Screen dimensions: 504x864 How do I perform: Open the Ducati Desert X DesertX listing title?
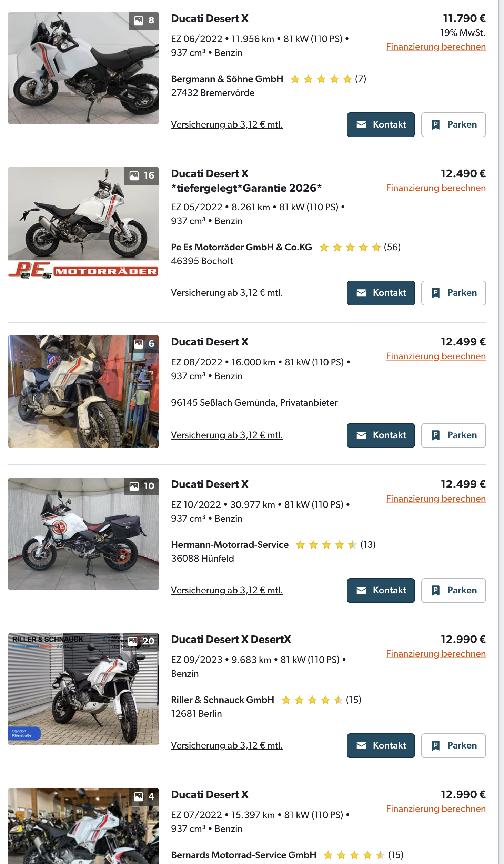231,640
